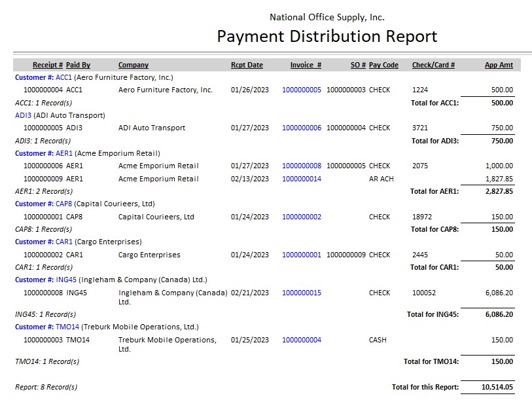Click the report total 10,514.05
This screenshot has width=532, height=402.
tap(497, 387)
